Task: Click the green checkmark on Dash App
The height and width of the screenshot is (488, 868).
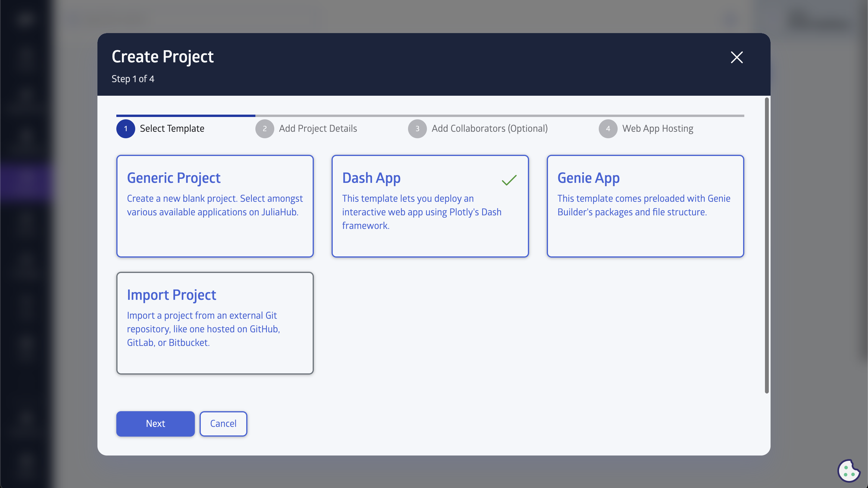Action: [509, 180]
